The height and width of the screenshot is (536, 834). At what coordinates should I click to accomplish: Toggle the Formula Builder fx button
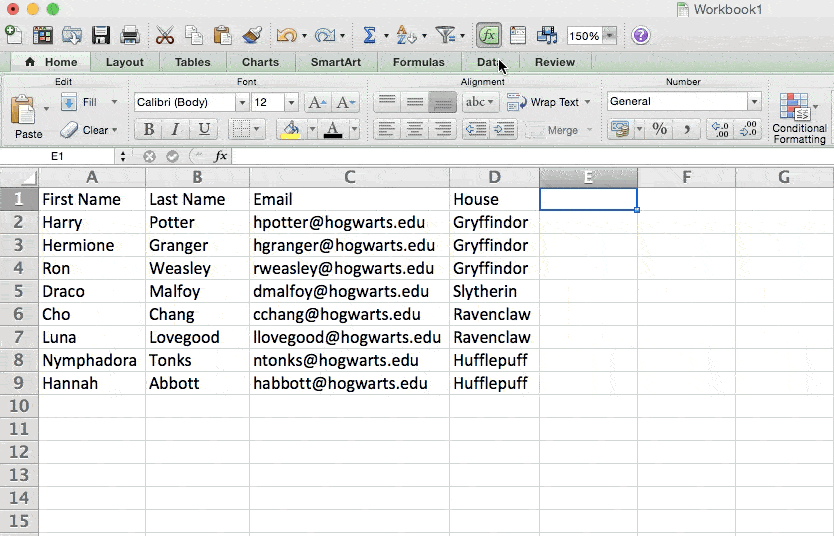point(488,36)
